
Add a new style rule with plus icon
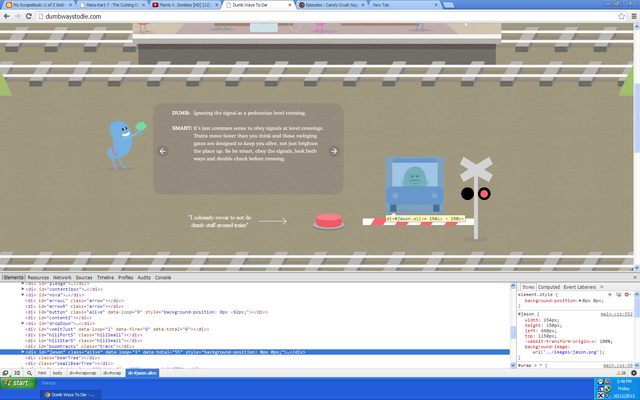610,294
